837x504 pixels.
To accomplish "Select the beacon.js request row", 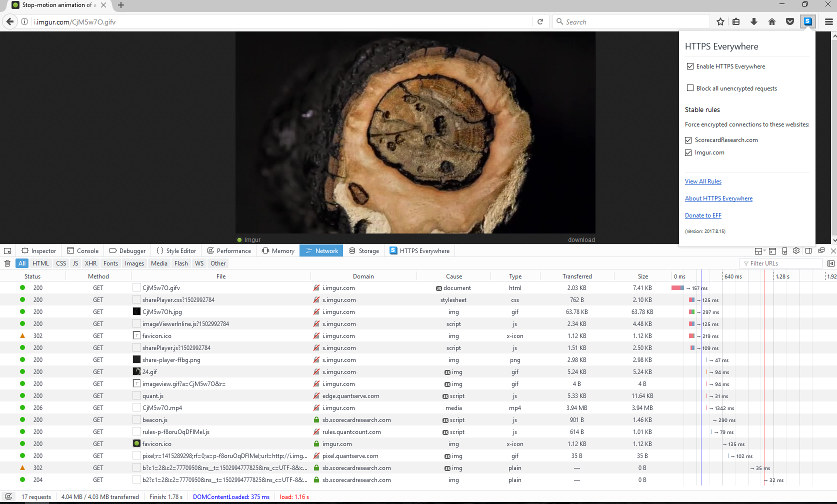I will coord(418,420).
